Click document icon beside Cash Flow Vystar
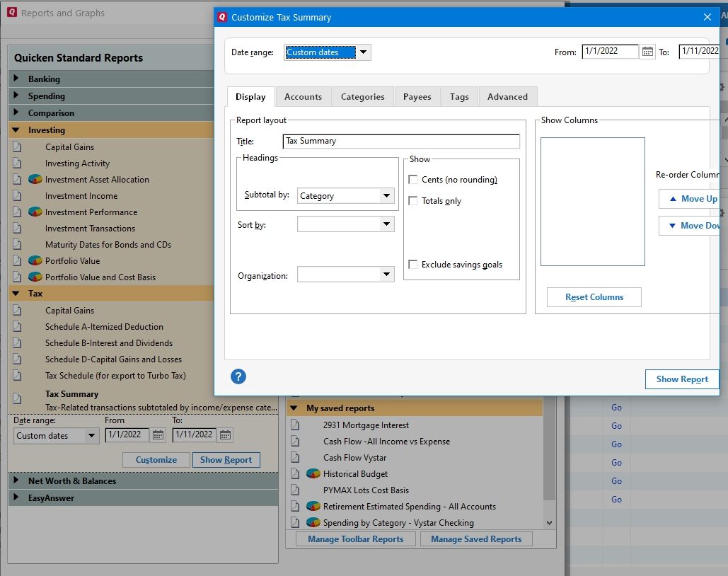 tap(295, 458)
